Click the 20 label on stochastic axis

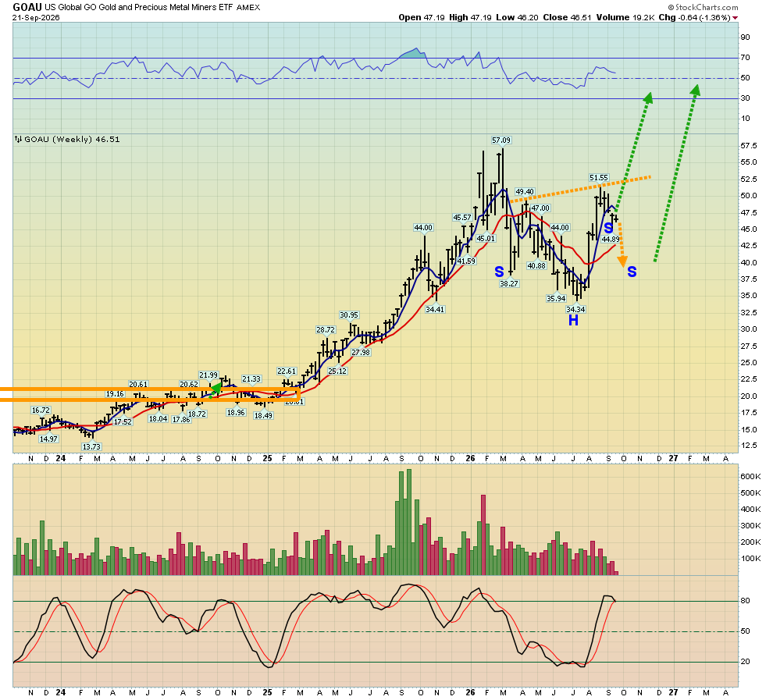point(745,662)
